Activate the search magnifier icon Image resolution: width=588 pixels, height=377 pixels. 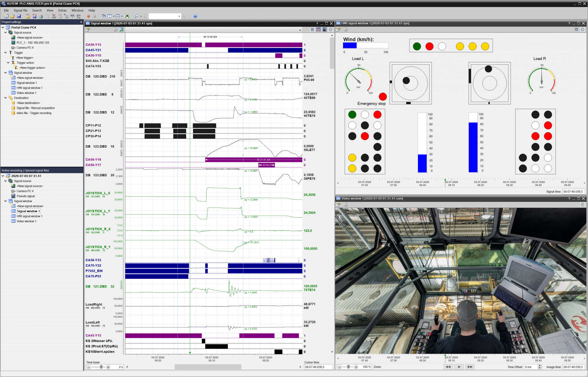click(x=137, y=16)
